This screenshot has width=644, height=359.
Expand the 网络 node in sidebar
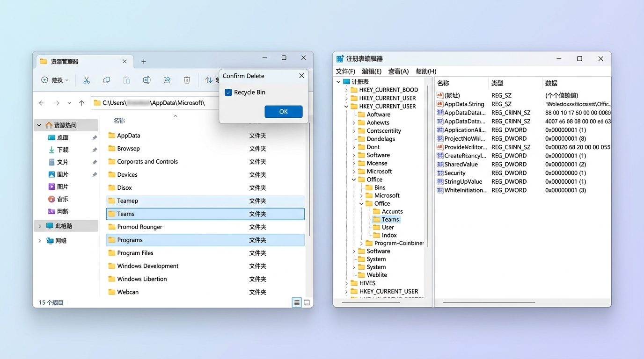(40, 241)
